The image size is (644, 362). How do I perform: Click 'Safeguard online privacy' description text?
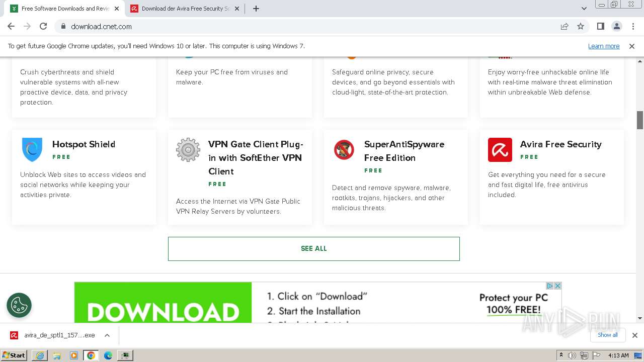[x=393, y=82]
